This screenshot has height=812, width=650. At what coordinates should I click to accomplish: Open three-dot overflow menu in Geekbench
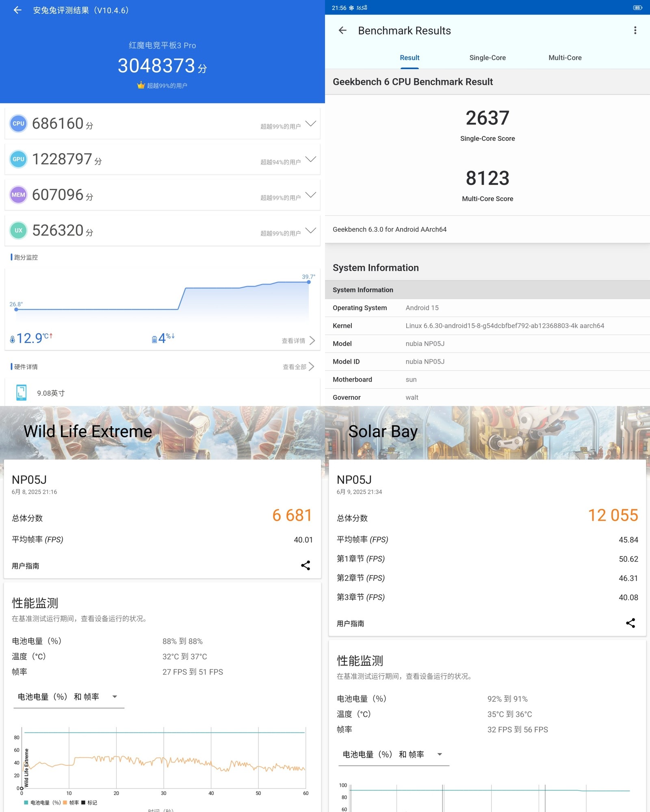click(635, 30)
